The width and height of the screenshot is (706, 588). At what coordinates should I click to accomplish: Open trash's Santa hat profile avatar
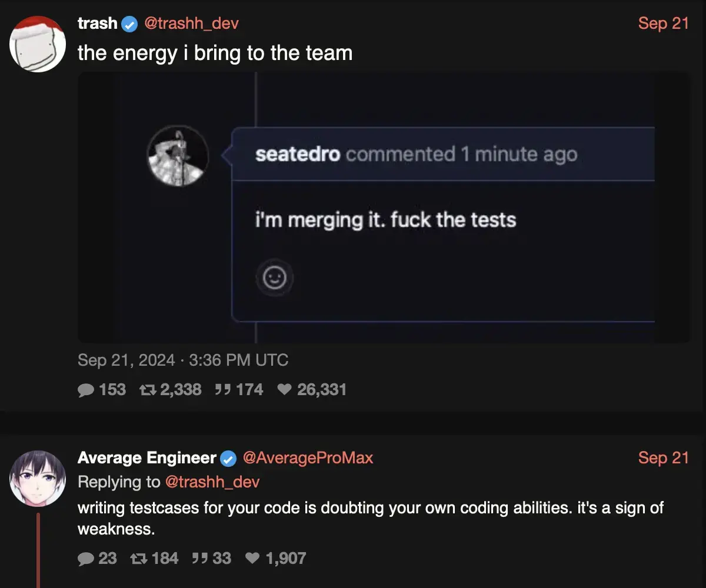click(38, 44)
